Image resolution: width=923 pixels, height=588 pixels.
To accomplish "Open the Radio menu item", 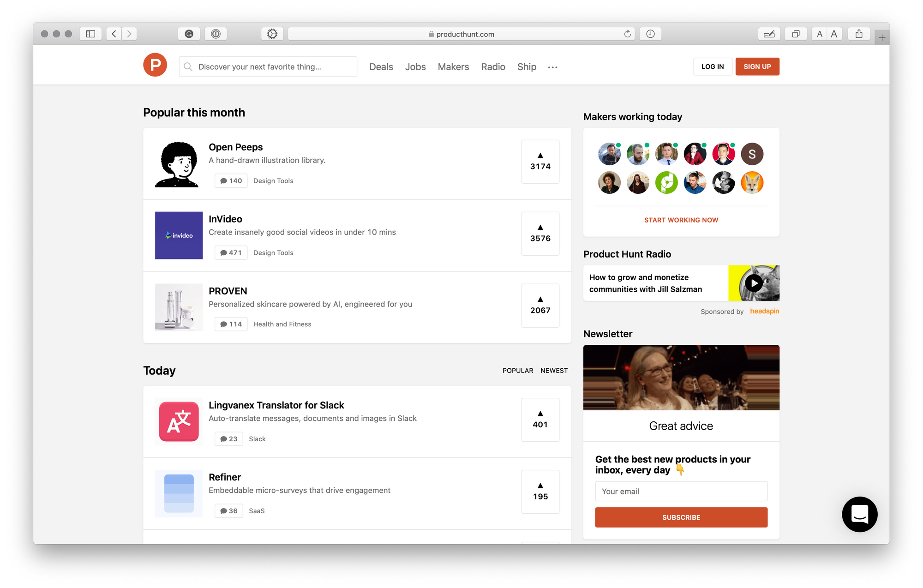I will 493,67.
